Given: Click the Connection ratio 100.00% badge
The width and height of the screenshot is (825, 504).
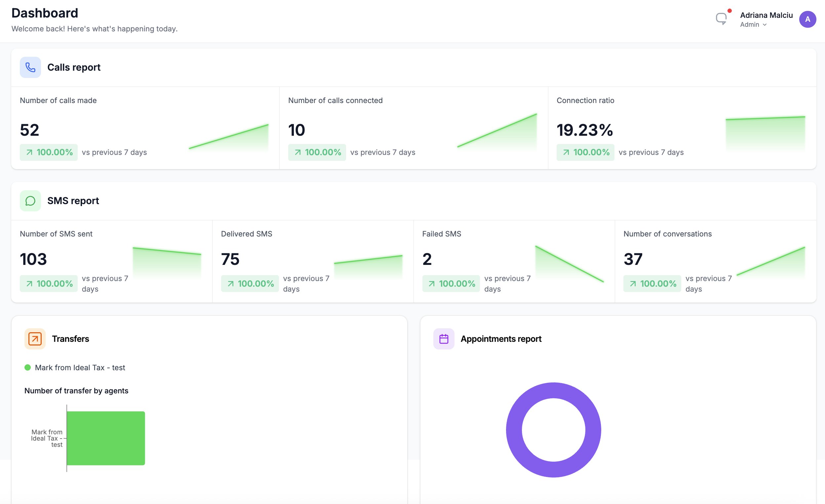Looking at the screenshot, I should click(585, 152).
